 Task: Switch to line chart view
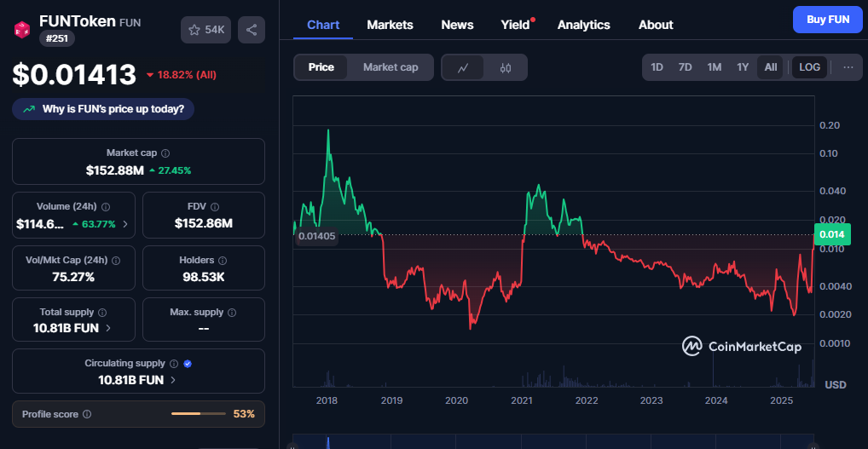tap(463, 67)
